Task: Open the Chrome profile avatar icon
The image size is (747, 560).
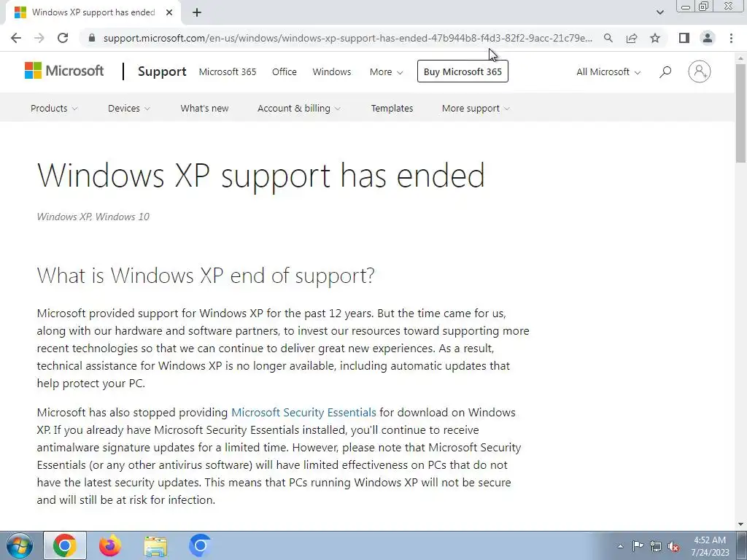Action: click(x=708, y=38)
